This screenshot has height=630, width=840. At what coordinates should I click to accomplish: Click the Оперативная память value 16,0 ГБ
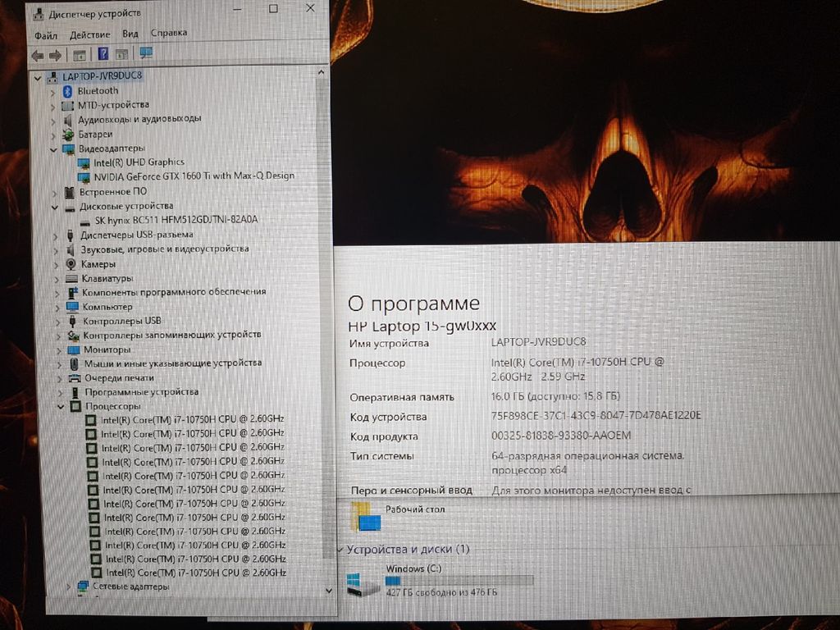(555, 396)
